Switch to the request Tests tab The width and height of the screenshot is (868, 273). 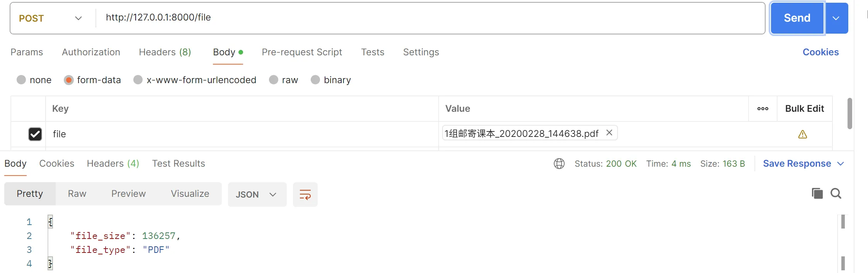tap(373, 52)
